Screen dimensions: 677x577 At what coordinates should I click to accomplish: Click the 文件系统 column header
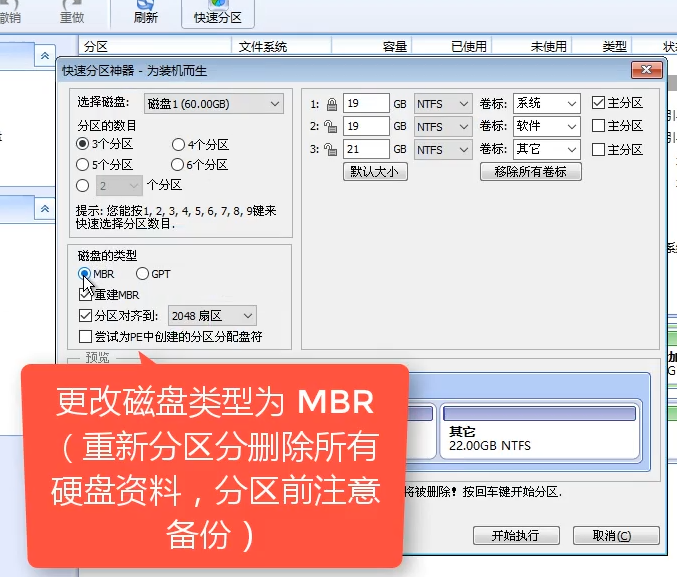[282, 46]
